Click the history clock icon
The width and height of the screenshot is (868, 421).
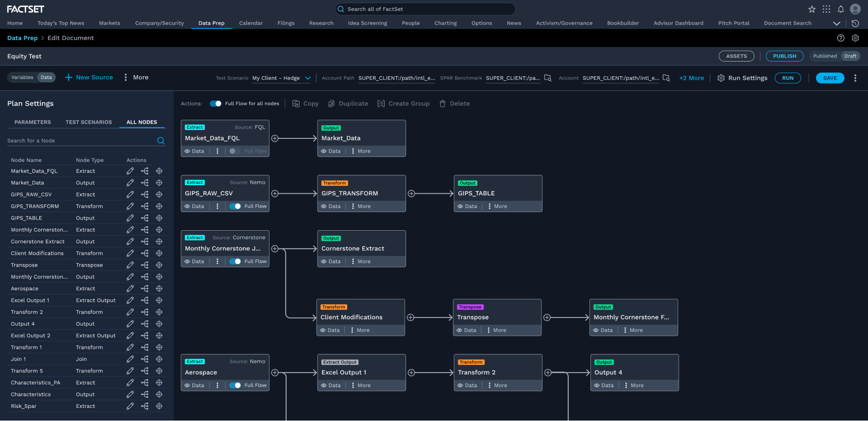[855, 23]
